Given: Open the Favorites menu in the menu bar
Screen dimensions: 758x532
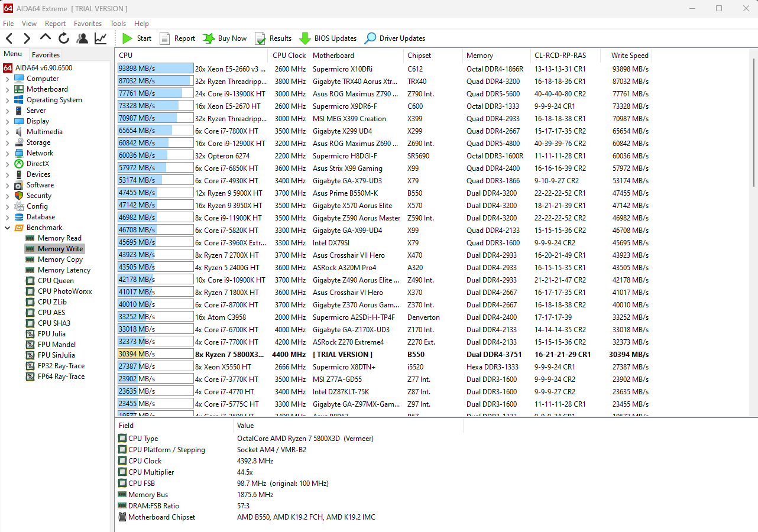Looking at the screenshot, I should click(88, 24).
